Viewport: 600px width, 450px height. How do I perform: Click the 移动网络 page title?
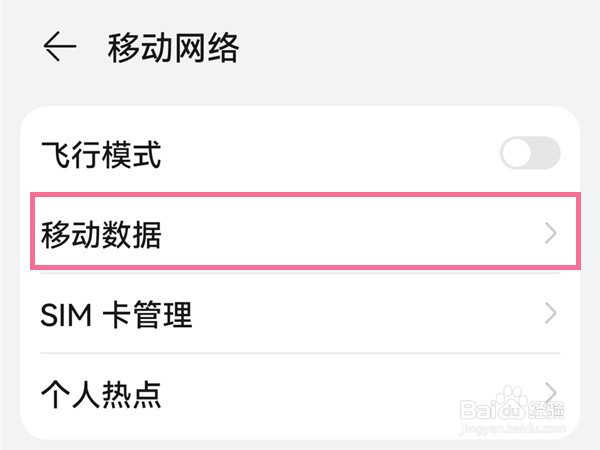[173, 47]
